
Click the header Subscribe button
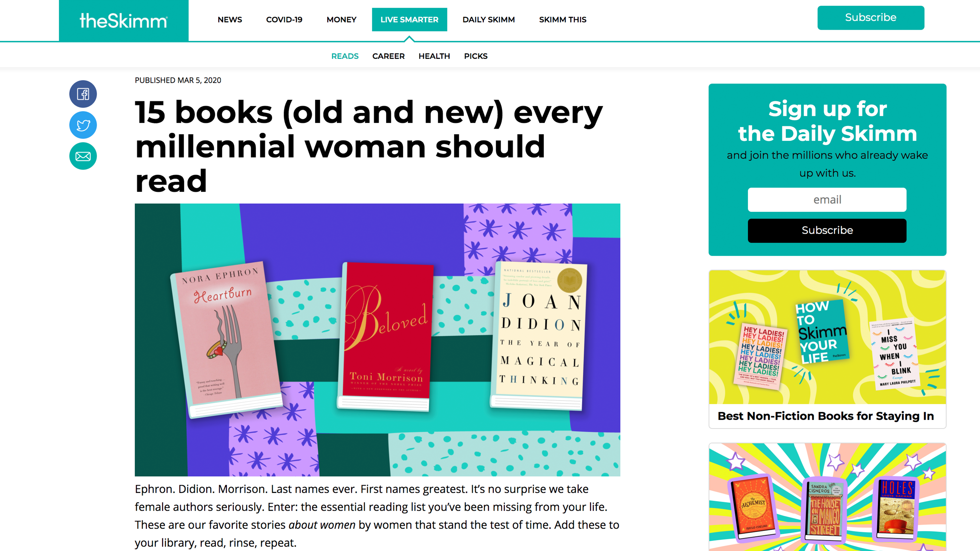coord(871,17)
